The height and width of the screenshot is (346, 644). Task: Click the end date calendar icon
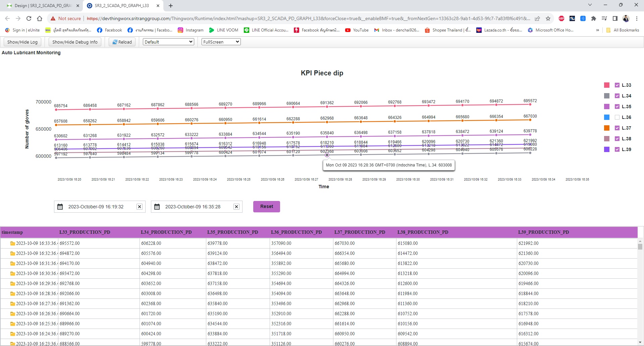(x=157, y=207)
